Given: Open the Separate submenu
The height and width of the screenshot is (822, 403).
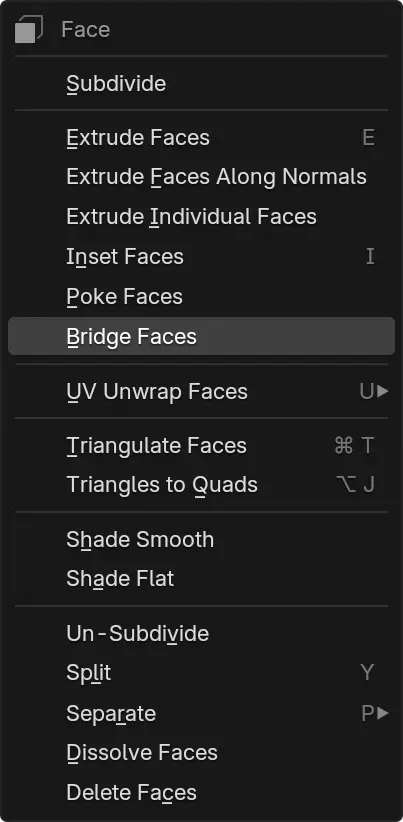Looking at the screenshot, I should pyautogui.click(x=201, y=713).
